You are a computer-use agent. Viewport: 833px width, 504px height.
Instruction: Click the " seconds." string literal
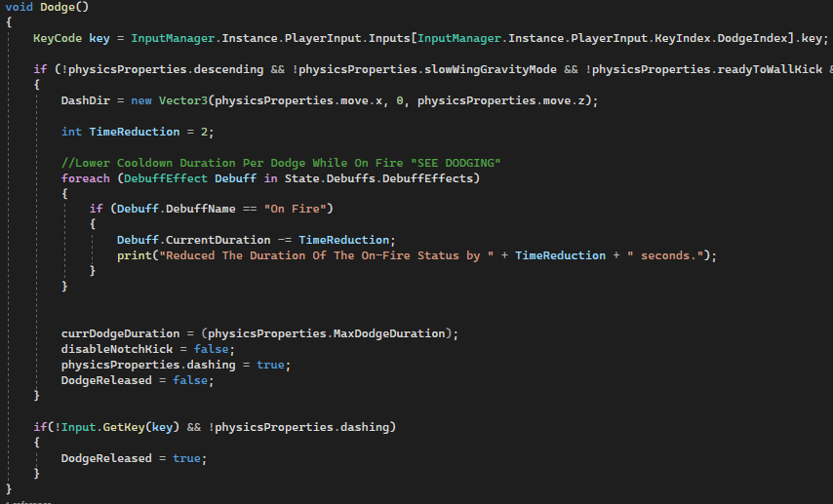coord(664,256)
